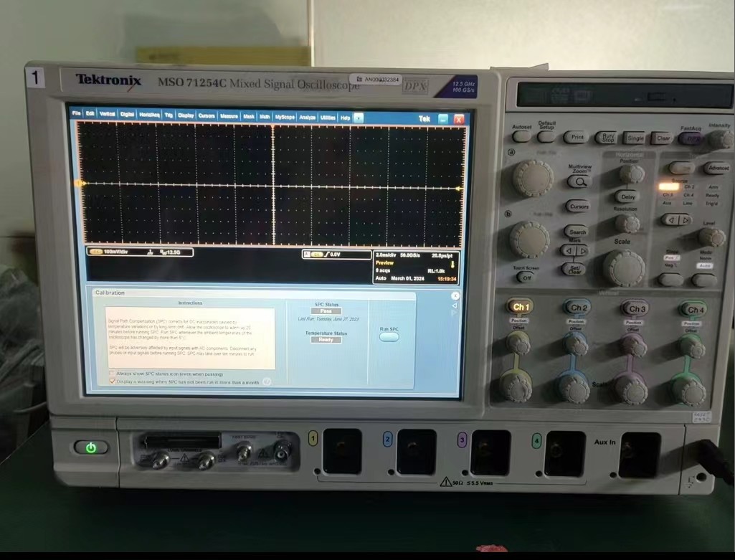Click the Temperature Status Ready indicator
The image size is (735, 560).
(x=326, y=340)
